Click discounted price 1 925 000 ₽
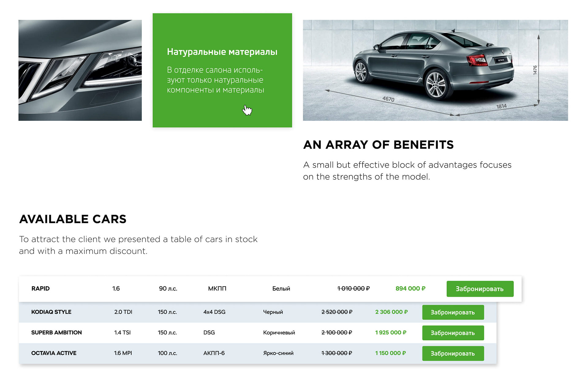 [391, 333]
